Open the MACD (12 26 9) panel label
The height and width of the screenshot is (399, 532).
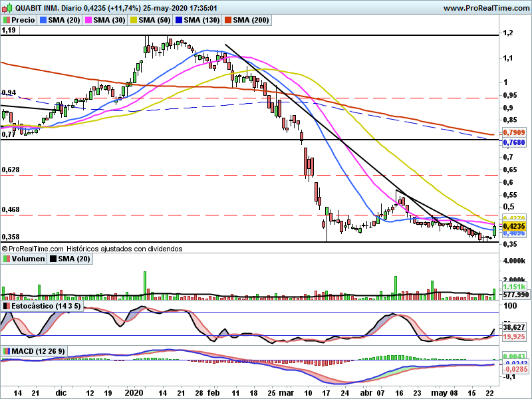(x=38, y=351)
